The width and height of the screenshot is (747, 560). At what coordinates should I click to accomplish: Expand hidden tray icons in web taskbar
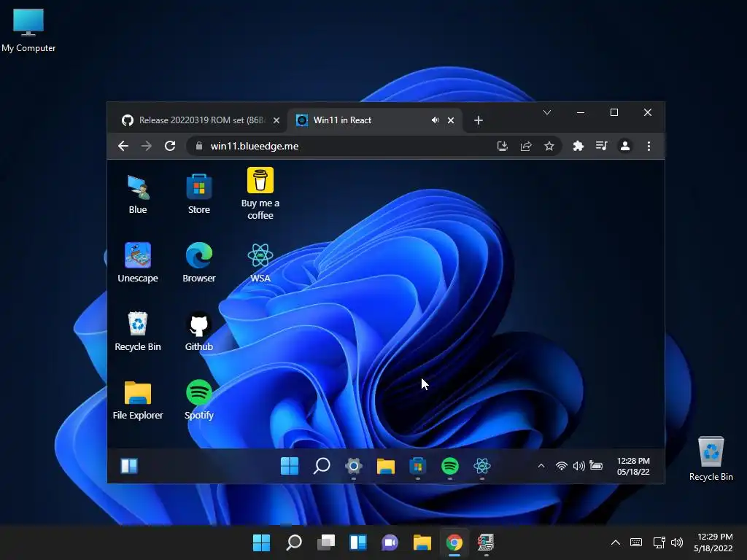pyautogui.click(x=541, y=466)
